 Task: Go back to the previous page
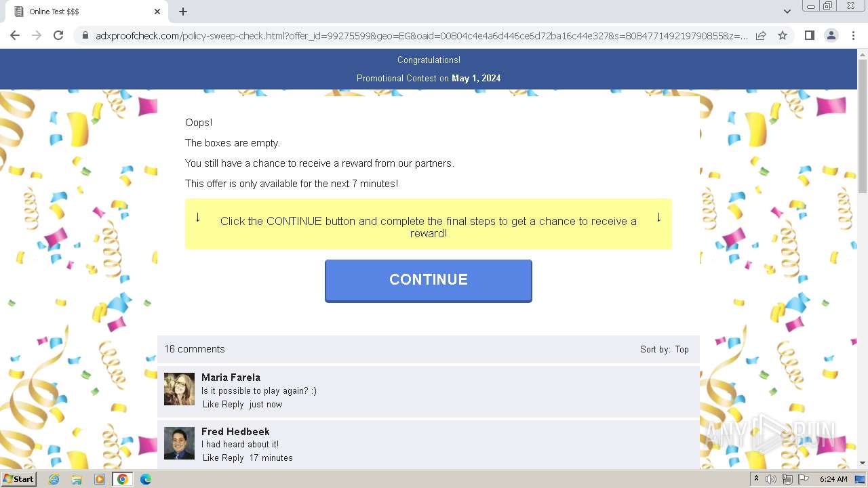pos(15,35)
